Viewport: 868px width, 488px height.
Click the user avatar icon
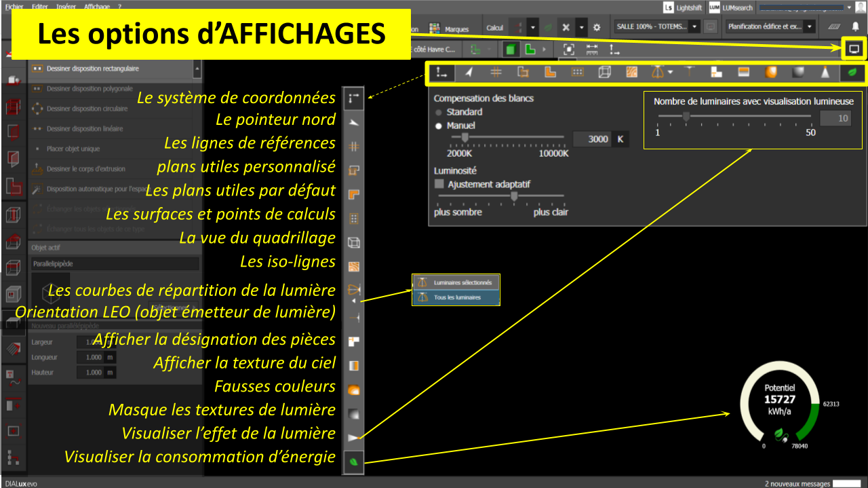point(860,7)
